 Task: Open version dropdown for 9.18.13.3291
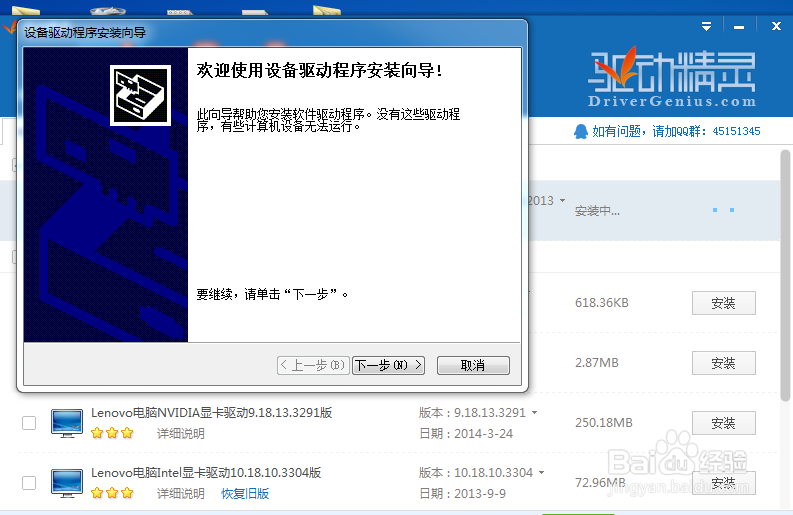534,413
